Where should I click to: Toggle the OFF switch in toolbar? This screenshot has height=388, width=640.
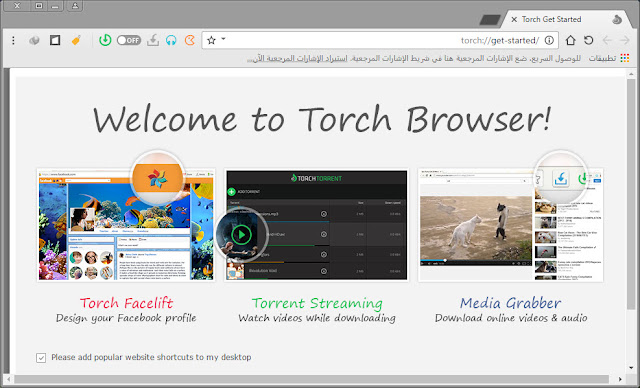point(129,40)
